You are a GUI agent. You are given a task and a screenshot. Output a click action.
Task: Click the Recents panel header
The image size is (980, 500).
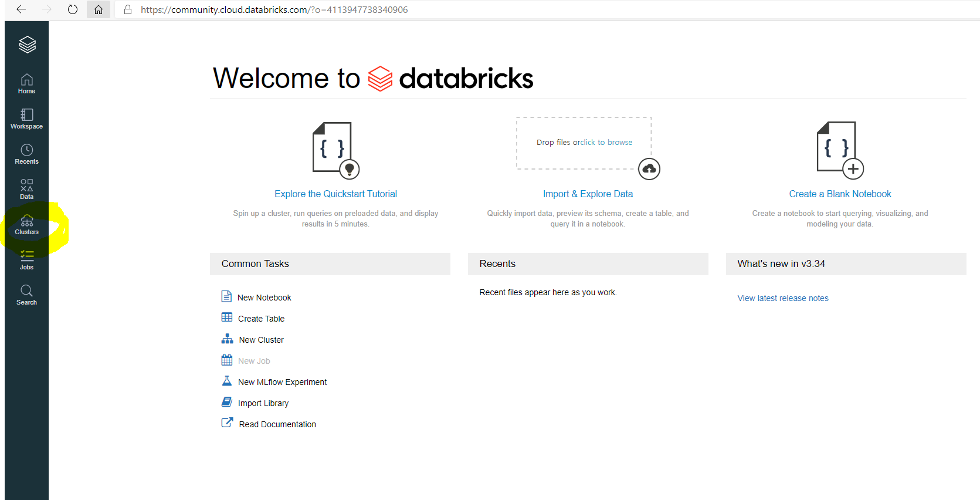pos(588,264)
